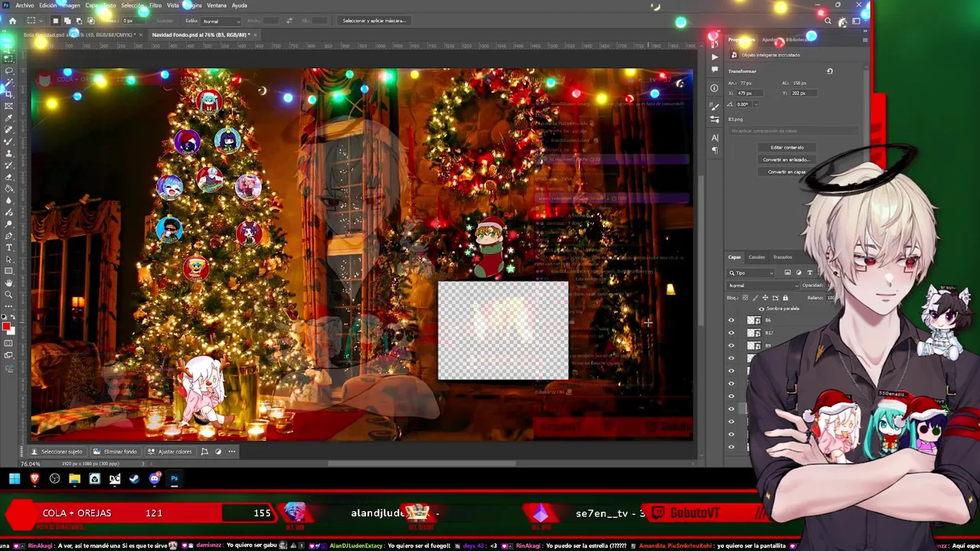Select the Clone Stamp tool
Image resolution: width=980 pixels, height=551 pixels.
point(9,152)
